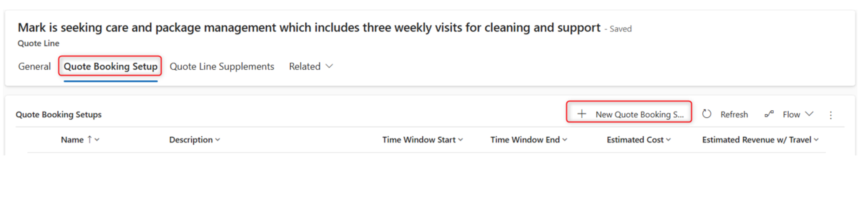Click New Quote Booking Setup button
The width and height of the screenshot is (868, 213).
639,115
